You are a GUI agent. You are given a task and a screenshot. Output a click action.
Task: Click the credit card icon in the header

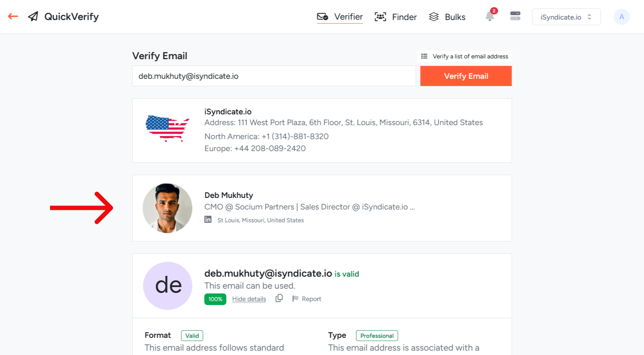coord(515,16)
